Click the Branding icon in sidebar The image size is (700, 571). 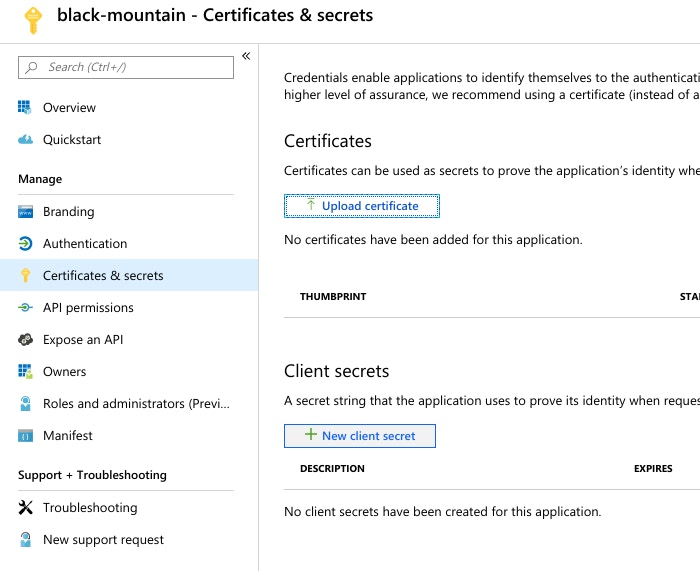point(26,212)
